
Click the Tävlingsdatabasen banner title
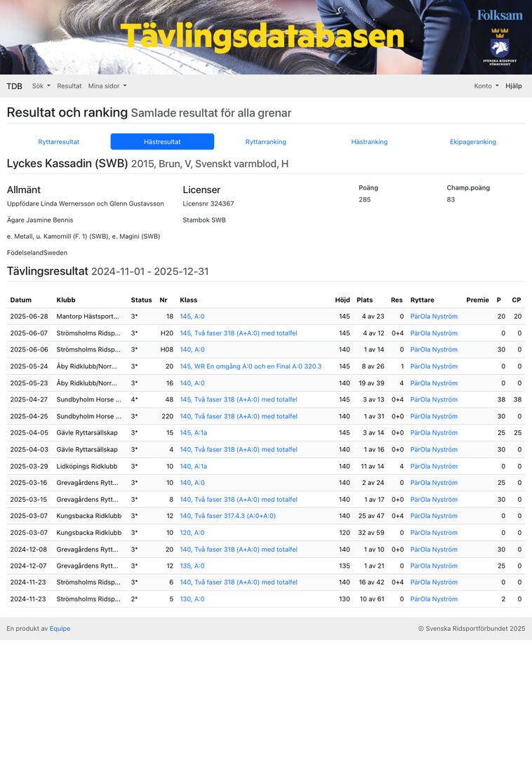pos(262,36)
